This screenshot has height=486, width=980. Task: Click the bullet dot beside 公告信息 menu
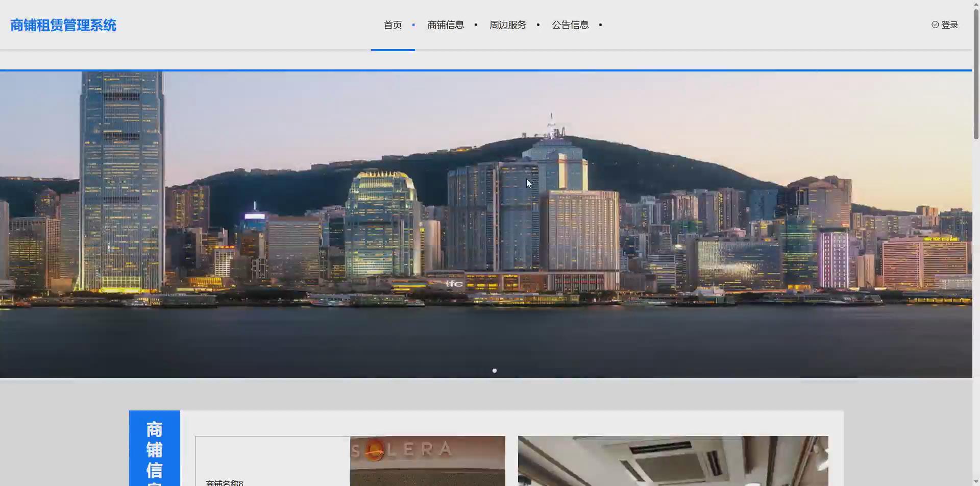point(601,25)
